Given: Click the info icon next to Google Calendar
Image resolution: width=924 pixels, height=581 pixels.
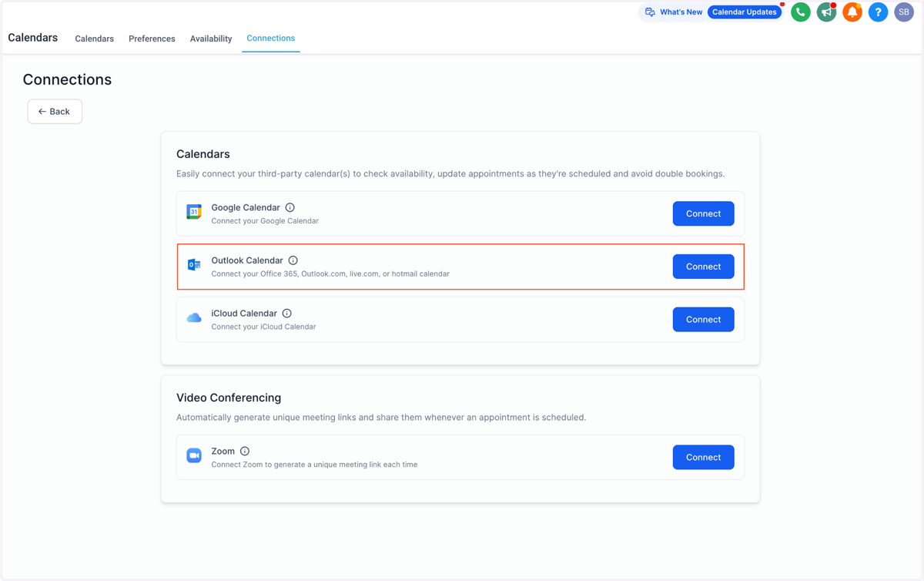Looking at the screenshot, I should [290, 207].
